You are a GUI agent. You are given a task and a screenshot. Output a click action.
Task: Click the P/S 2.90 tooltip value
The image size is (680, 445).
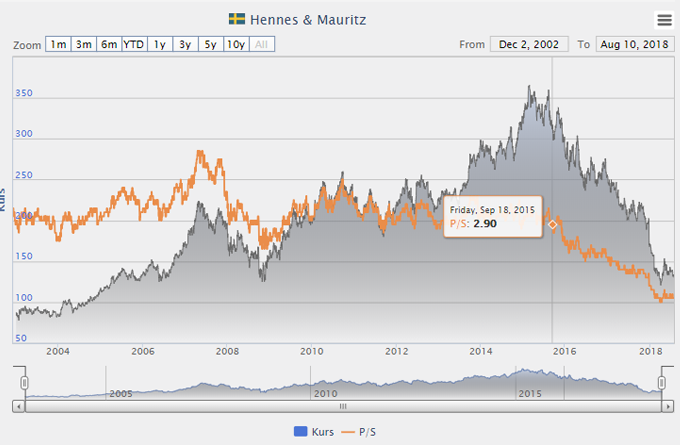pyautogui.click(x=485, y=224)
